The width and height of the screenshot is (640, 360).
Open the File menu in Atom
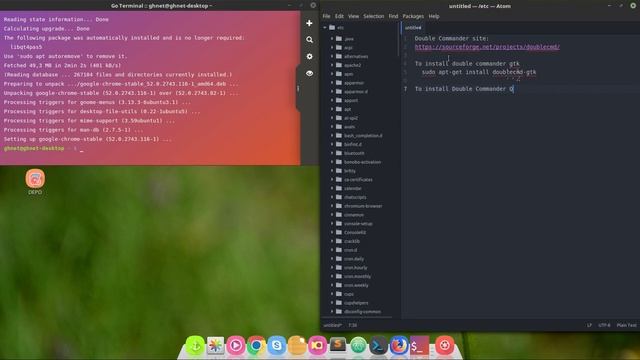click(327, 16)
